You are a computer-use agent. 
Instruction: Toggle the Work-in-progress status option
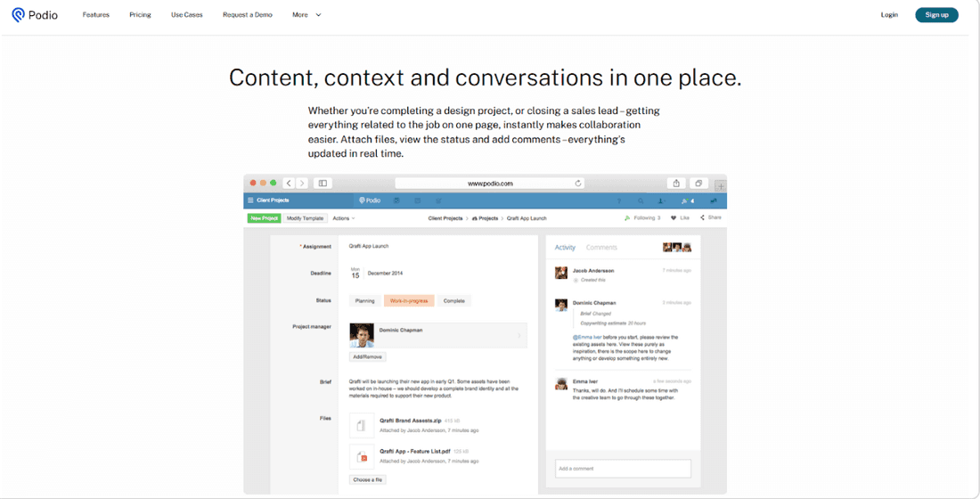pyautogui.click(x=409, y=301)
